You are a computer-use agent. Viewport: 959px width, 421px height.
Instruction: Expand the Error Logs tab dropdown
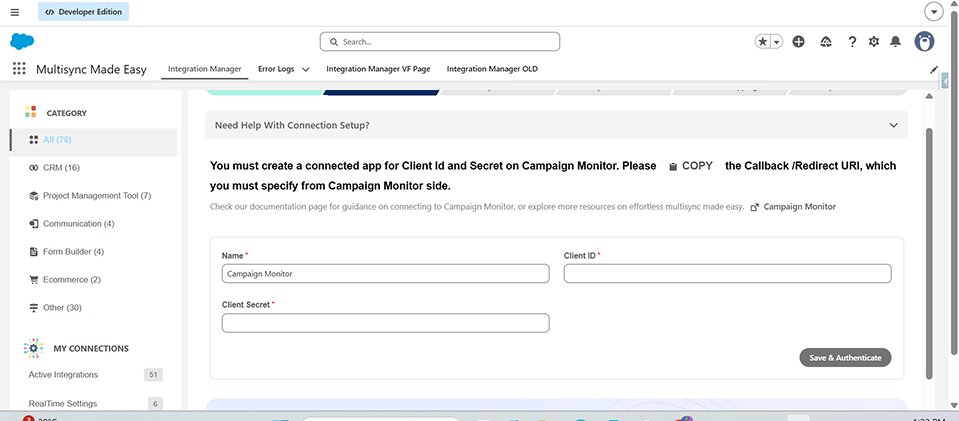[x=306, y=69]
